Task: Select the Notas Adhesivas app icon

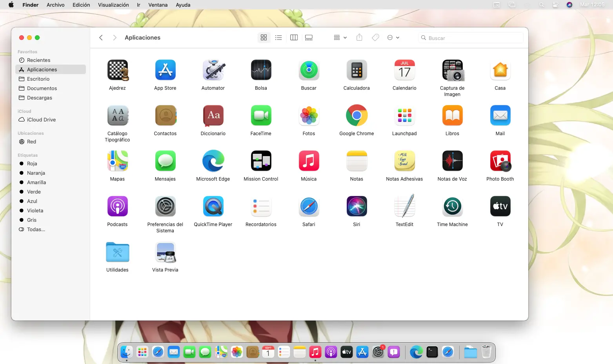Action: point(404,161)
